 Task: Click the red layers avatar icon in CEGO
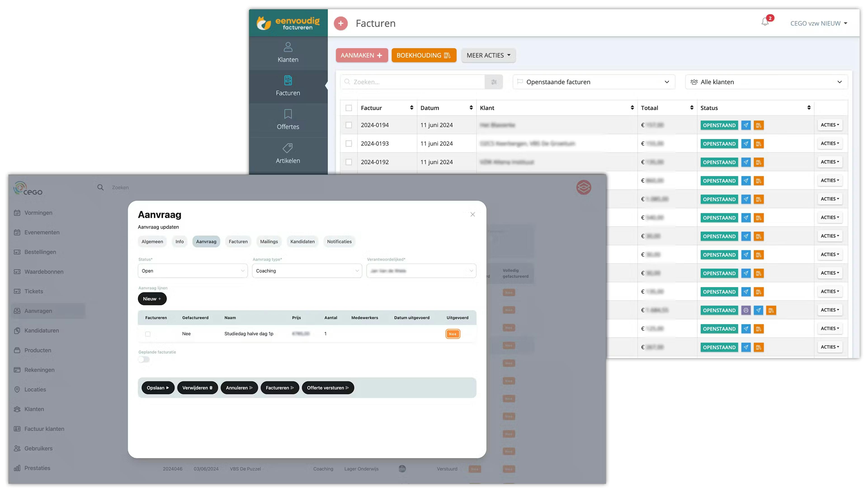coord(584,187)
